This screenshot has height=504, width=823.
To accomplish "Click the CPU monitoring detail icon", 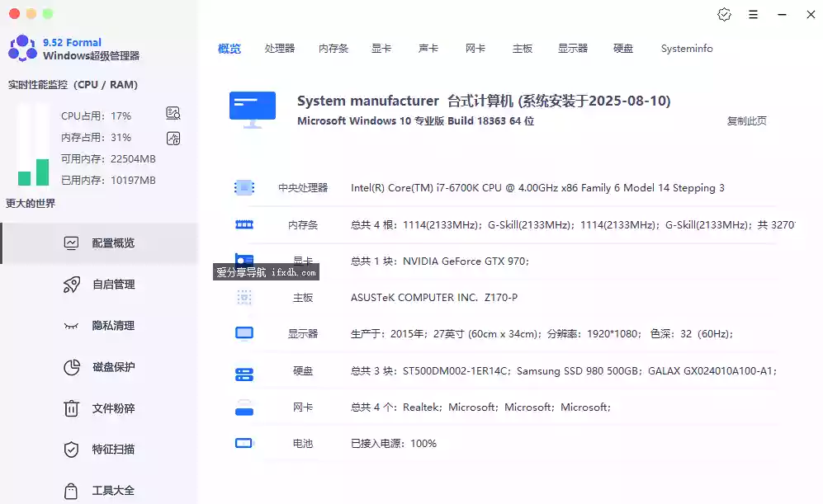I will (x=173, y=113).
